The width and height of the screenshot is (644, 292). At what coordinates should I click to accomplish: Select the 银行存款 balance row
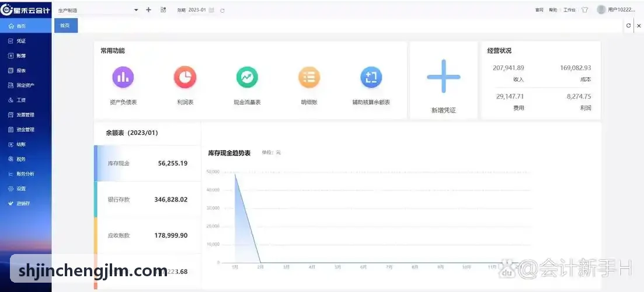[x=148, y=200]
